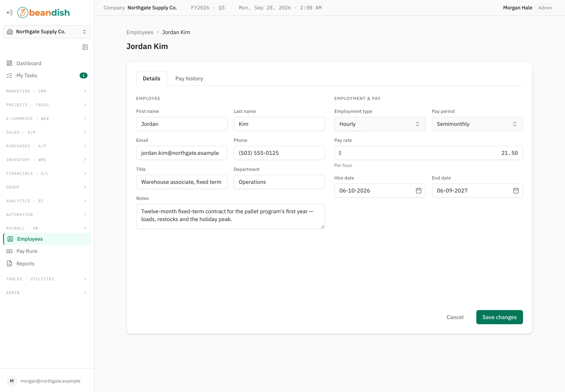Open the Hire date calendar picker icon
This screenshot has height=392, width=565.
(x=419, y=191)
